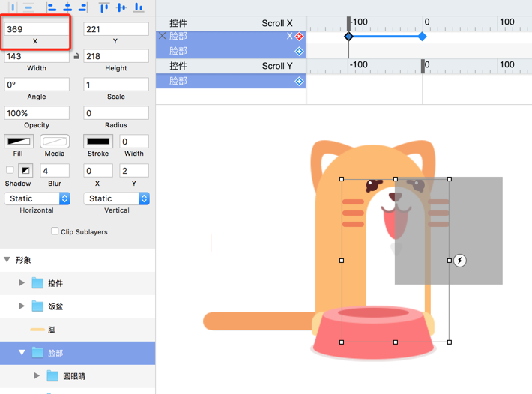
Task: Click the X position input field
Action: (x=37, y=29)
